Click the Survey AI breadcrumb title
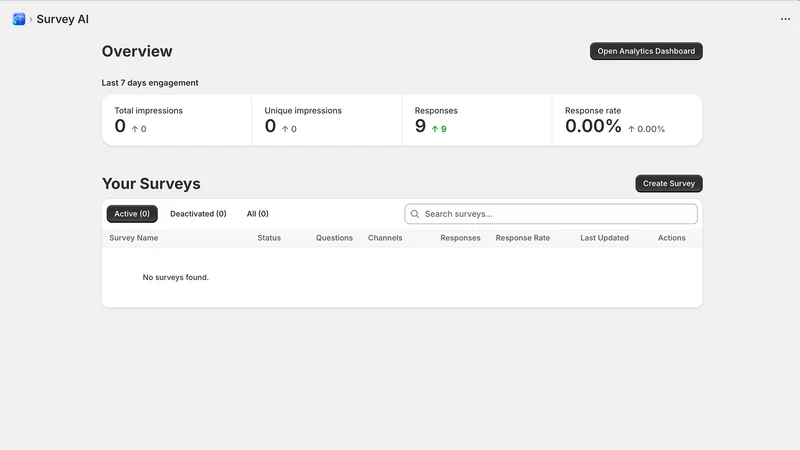Screen dimensions: 800x450 click(62, 19)
